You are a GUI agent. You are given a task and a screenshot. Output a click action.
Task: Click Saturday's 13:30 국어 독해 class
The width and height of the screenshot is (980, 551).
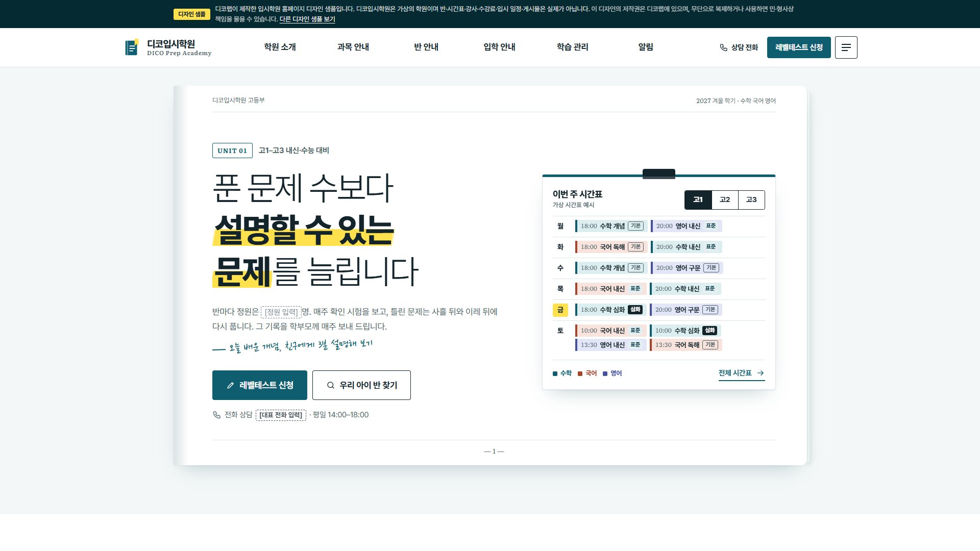point(685,345)
